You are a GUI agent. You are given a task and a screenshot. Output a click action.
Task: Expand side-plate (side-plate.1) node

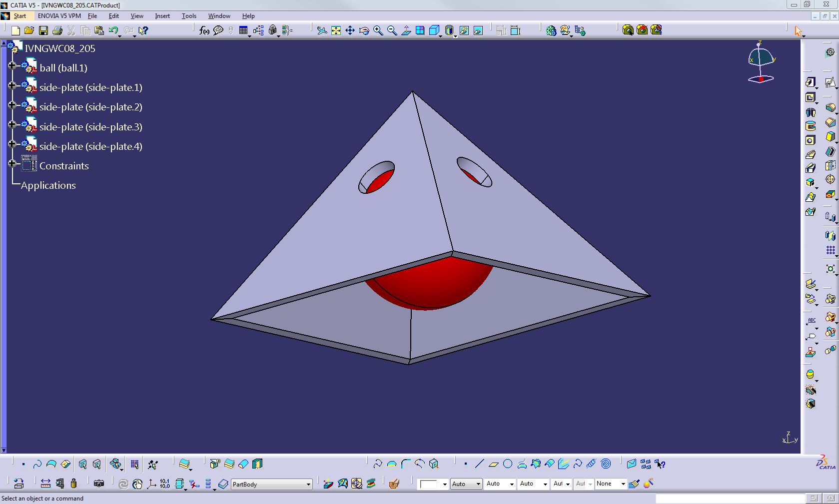click(12, 85)
